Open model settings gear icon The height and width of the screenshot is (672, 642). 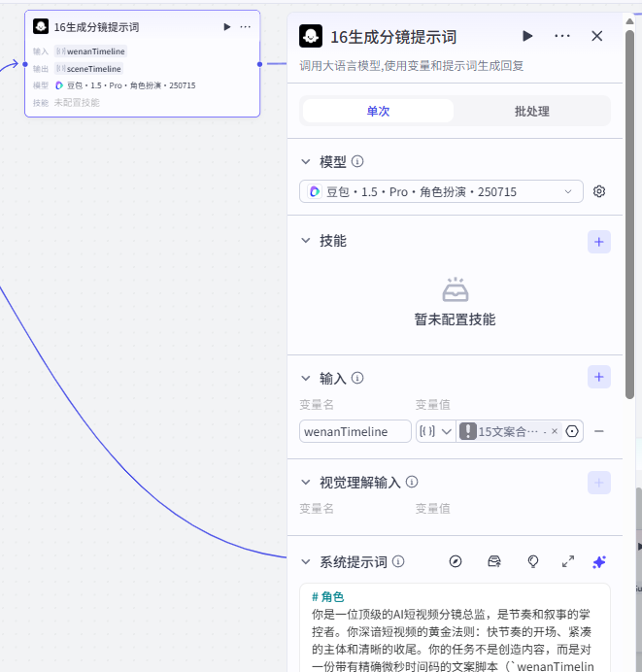pyautogui.click(x=599, y=191)
